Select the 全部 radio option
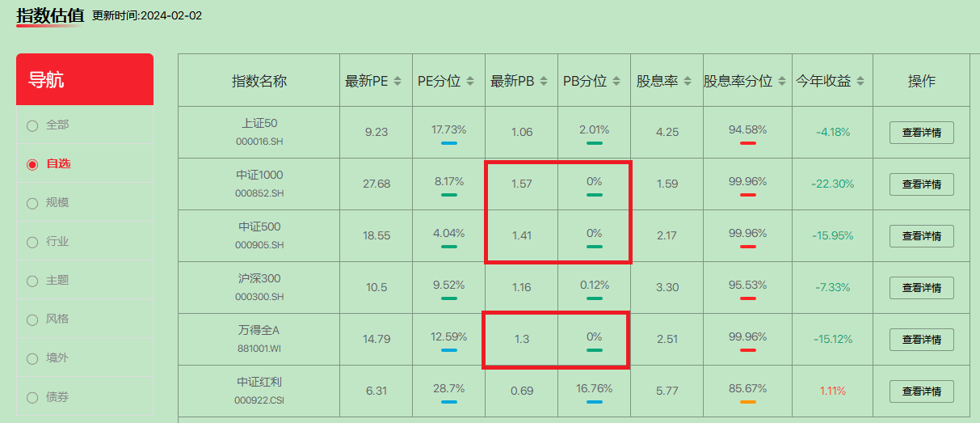The image size is (980, 423). pyautogui.click(x=32, y=125)
